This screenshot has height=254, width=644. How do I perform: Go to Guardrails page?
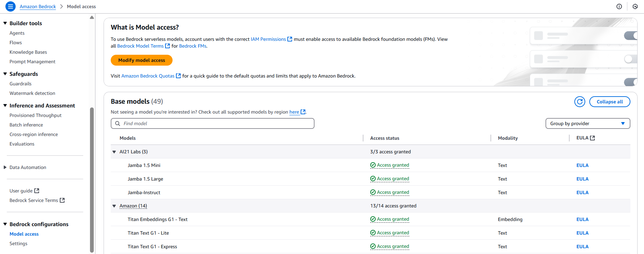pyautogui.click(x=20, y=84)
